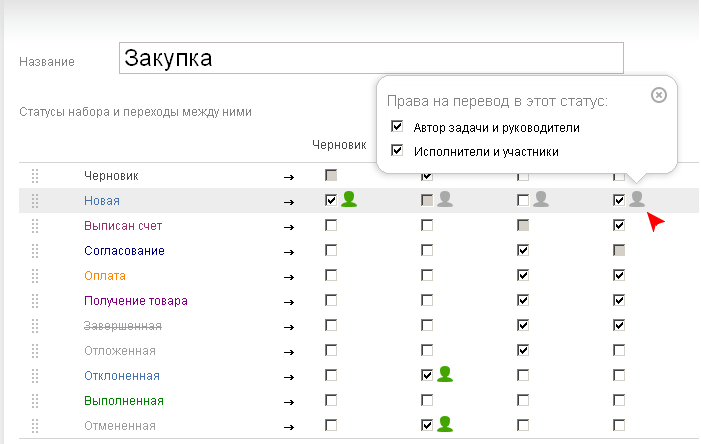Image resolution: width=701 pixels, height=444 pixels.
Task: Click the Отложенная status label
Action: click(120, 351)
